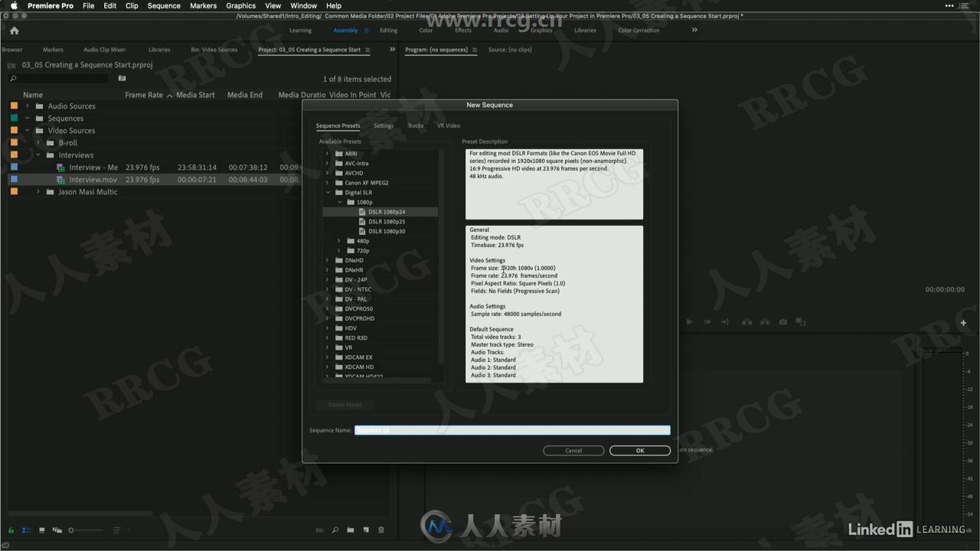Click Cancel in New Sequence dialog
The image size is (980, 551).
[573, 451]
